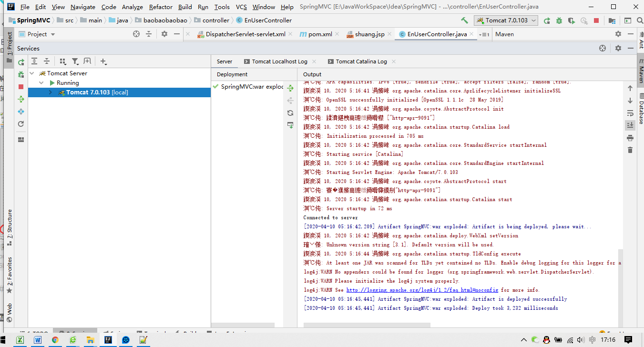Click the log4j FAQ hyperlink in output

click(422, 290)
